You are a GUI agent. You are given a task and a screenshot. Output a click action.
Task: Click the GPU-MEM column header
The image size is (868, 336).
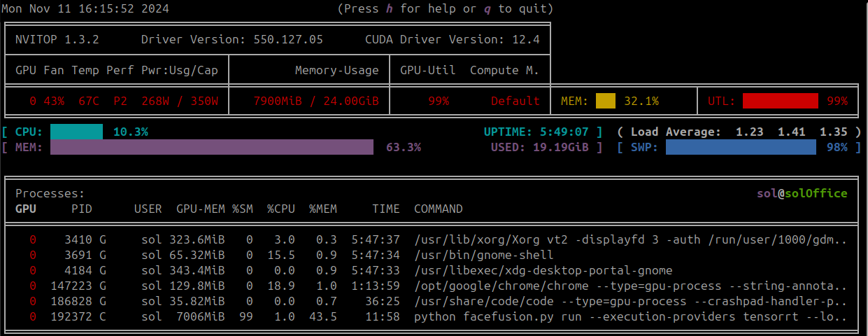(x=201, y=209)
